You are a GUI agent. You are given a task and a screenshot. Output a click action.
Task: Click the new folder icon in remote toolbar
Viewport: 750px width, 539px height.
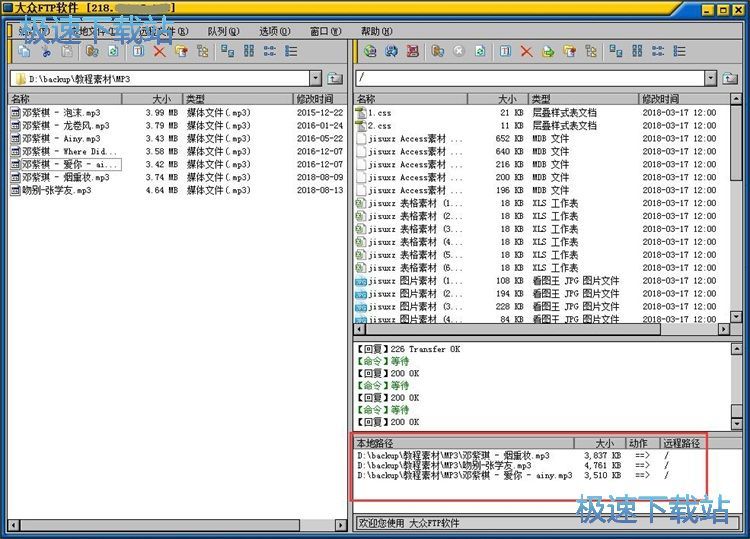[569, 51]
